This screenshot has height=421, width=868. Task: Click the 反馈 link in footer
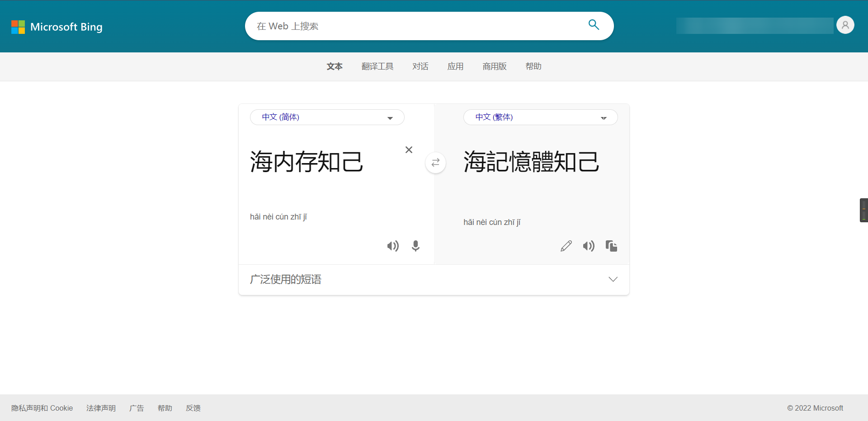[193, 408]
